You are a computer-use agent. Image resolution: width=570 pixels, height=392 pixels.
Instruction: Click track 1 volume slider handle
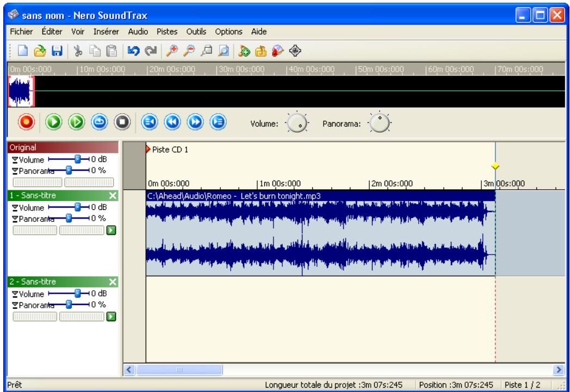[77, 207]
